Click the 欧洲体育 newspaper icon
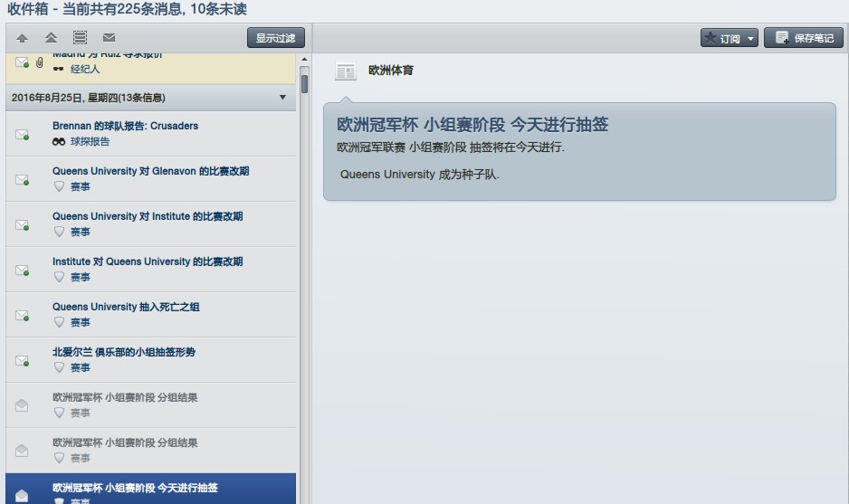 tap(345, 71)
